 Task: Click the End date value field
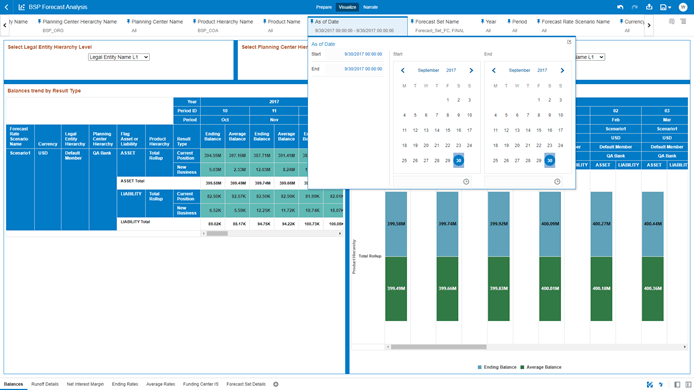355,69
